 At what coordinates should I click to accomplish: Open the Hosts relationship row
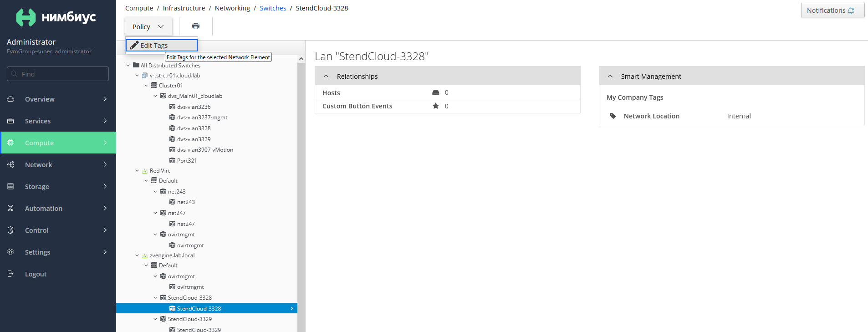(x=448, y=92)
